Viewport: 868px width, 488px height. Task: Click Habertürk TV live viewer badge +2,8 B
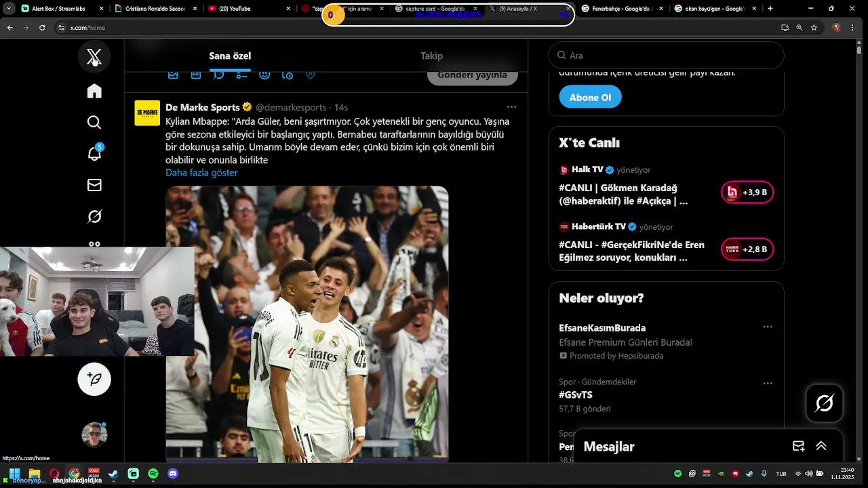point(747,249)
